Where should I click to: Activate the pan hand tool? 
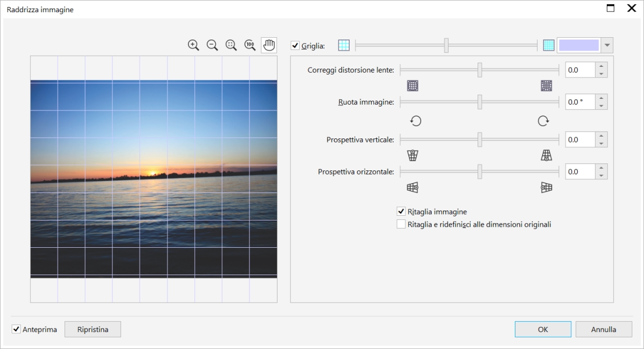(269, 45)
